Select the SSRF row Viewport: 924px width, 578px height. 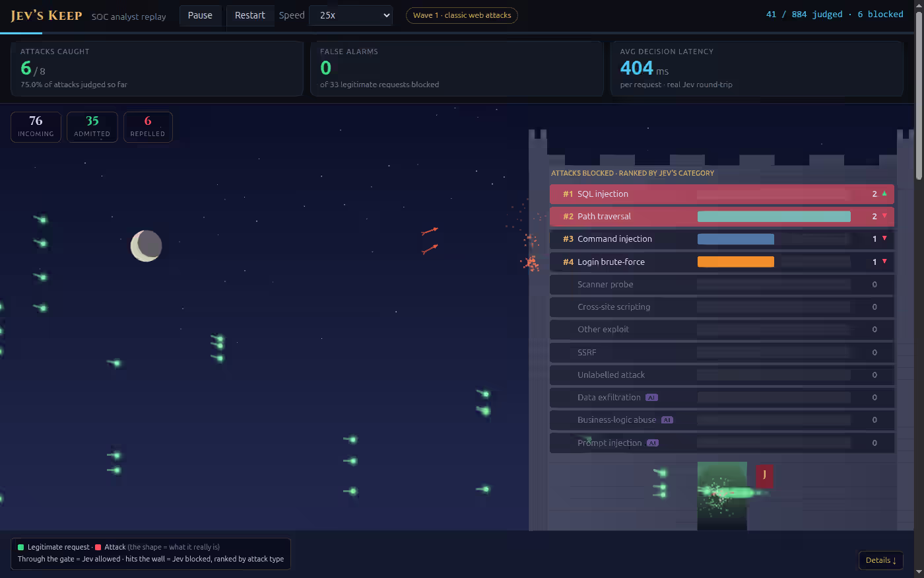tap(722, 353)
